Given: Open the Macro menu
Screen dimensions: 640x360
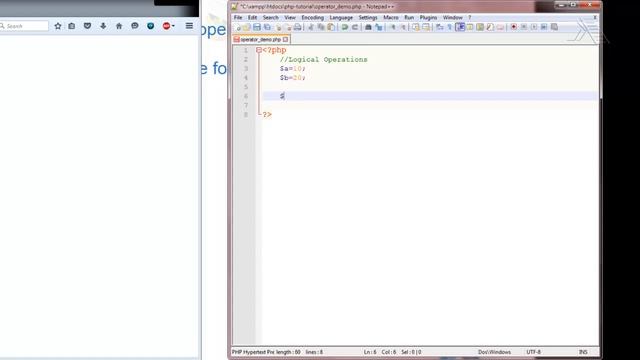Looking at the screenshot, I should 391,18.
